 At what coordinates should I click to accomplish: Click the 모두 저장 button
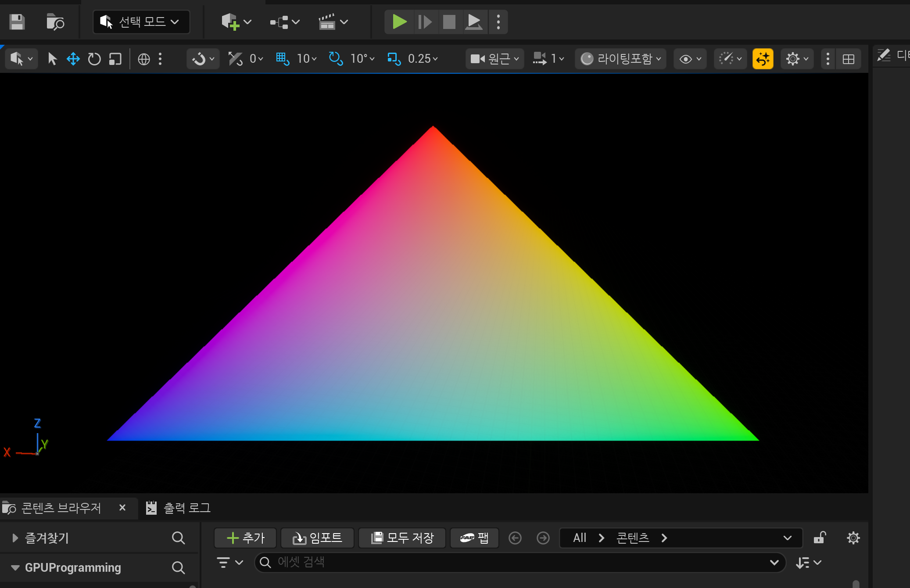pos(402,538)
